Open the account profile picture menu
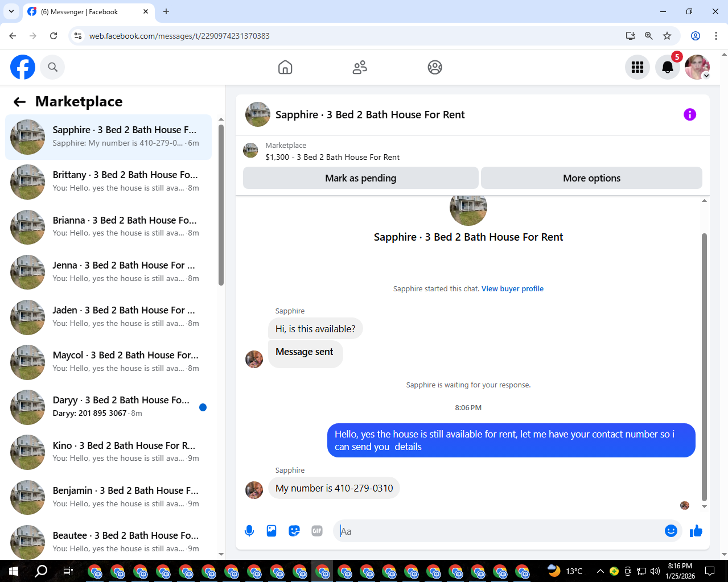 tap(697, 67)
